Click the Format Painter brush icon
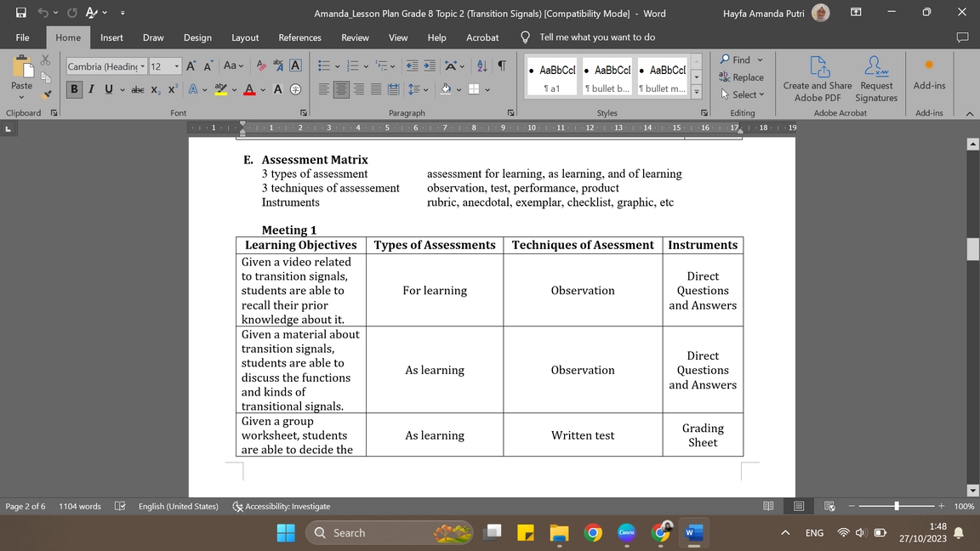 (x=46, y=94)
